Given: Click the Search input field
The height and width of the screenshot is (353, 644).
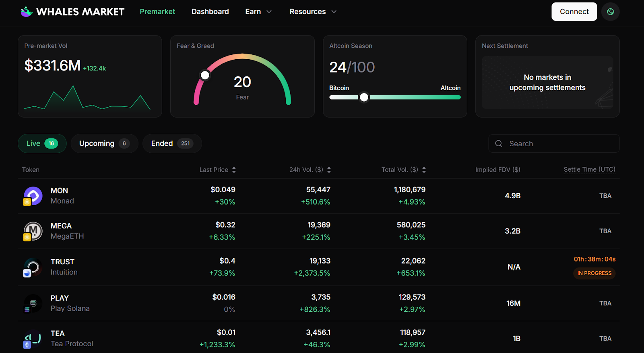Looking at the screenshot, I should pyautogui.click(x=554, y=143).
